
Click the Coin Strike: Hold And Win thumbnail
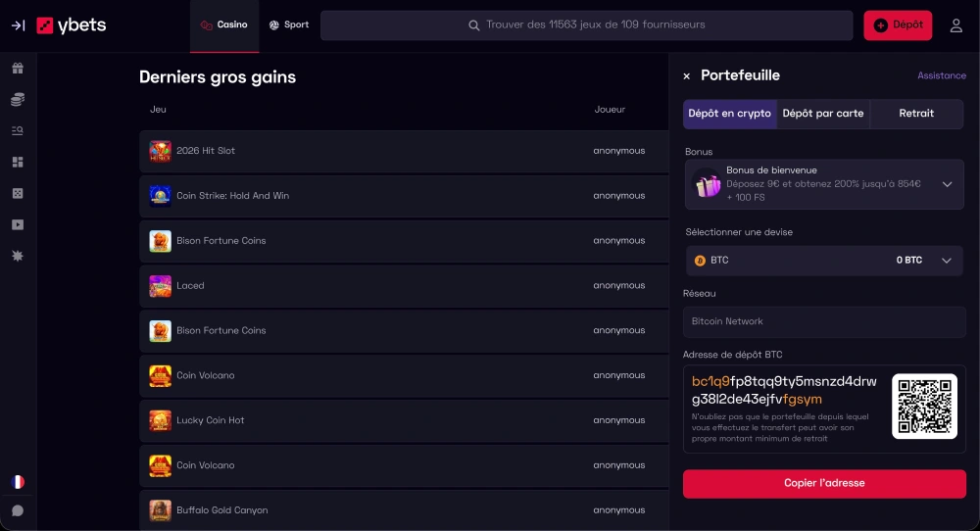[x=160, y=196]
